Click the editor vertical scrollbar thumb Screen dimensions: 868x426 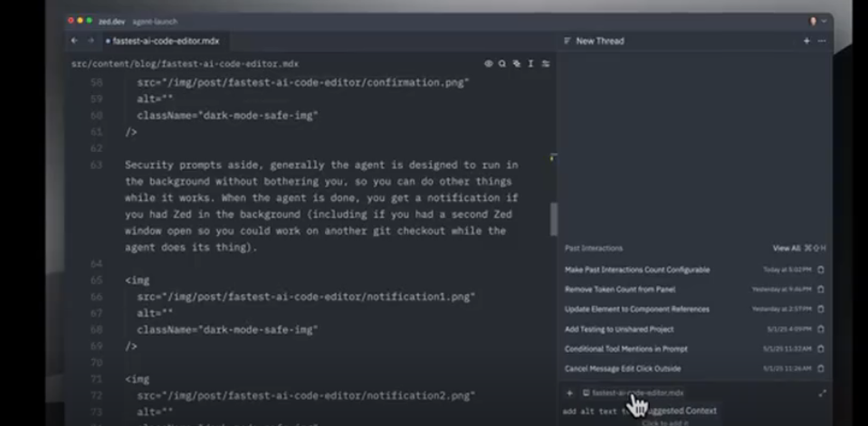(x=553, y=219)
